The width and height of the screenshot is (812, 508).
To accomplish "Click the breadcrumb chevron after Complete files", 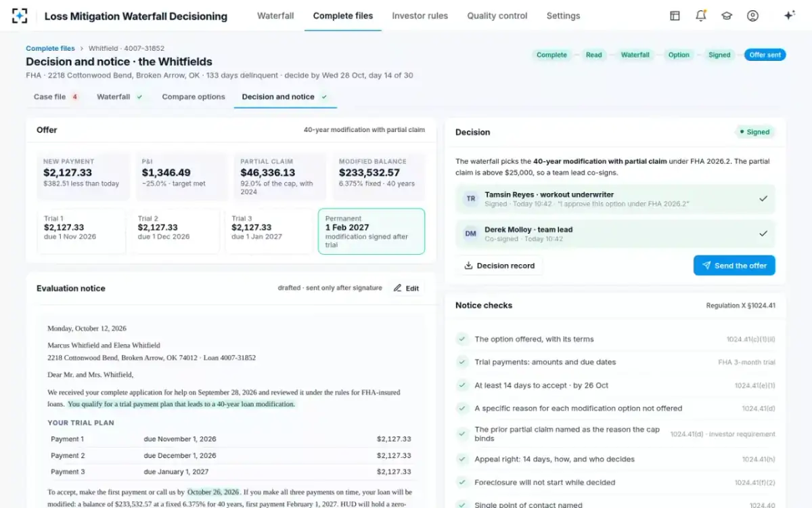I will pos(82,49).
